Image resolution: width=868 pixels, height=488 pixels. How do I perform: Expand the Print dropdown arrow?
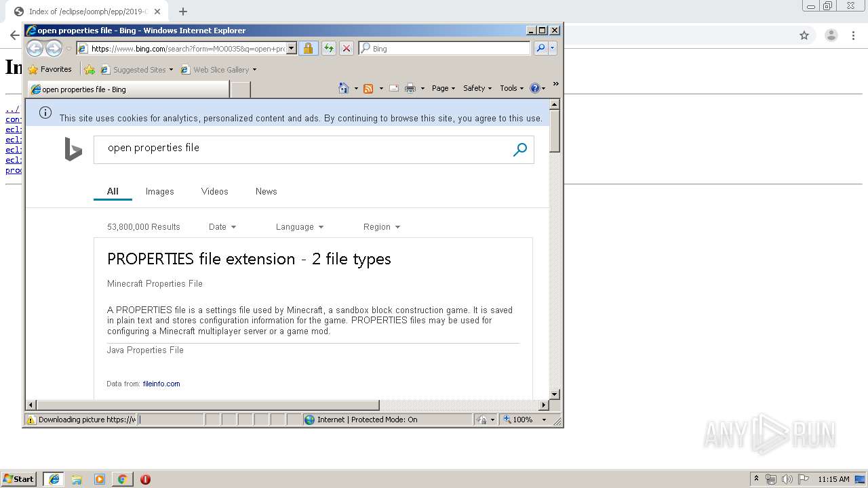pos(422,88)
